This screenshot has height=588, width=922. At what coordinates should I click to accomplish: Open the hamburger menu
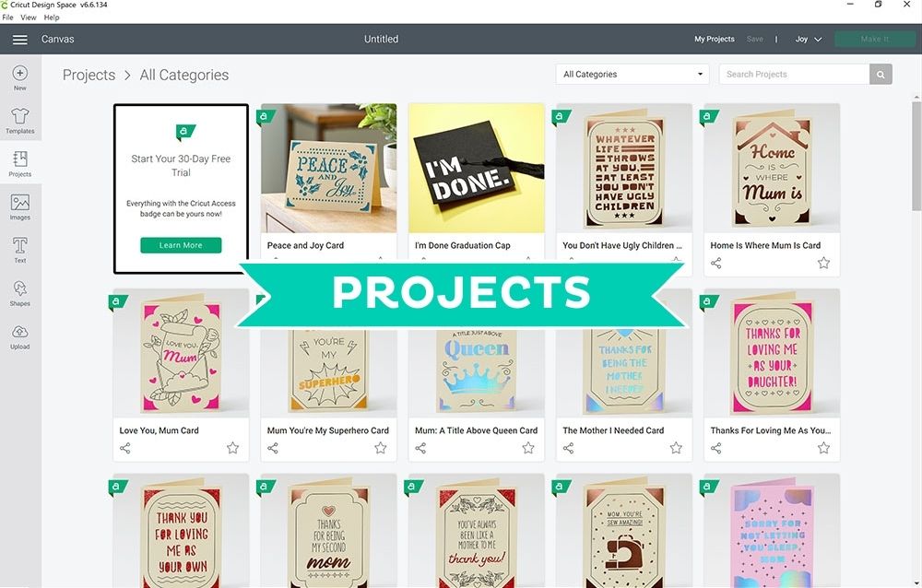(x=20, y=40)
